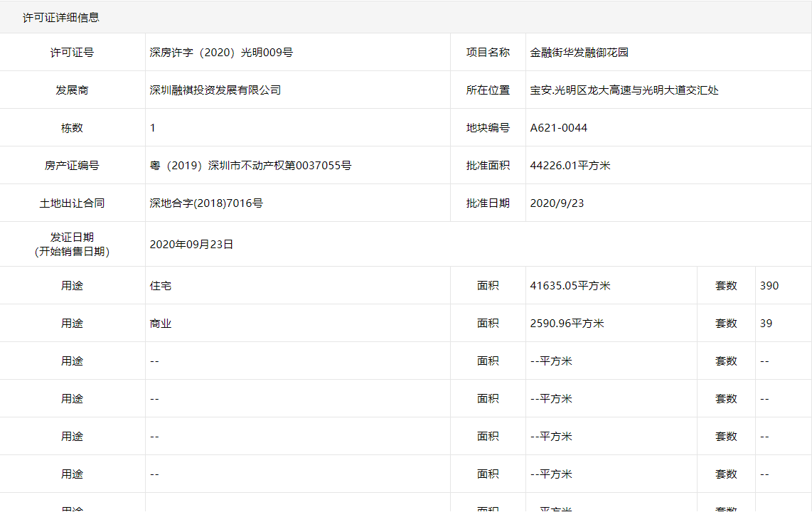Select the permit number 深房许字（2020）光明009号
The image size is (812, 517).
coord(220,52)
